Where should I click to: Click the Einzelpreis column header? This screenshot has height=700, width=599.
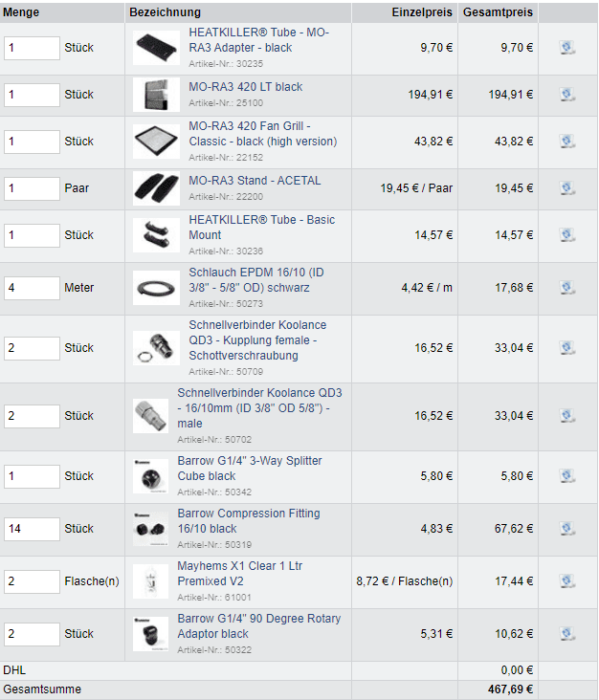(x=422, y=12)
